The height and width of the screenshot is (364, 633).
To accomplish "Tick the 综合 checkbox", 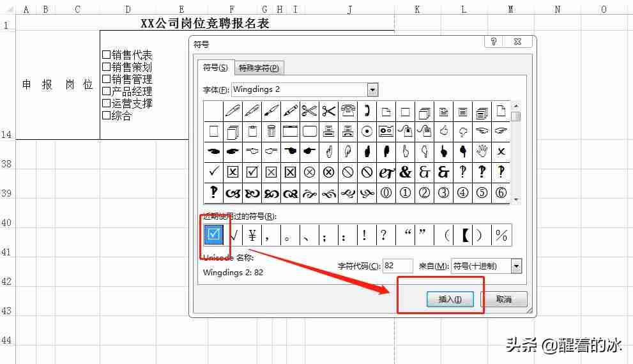I will pyautogui.click(x=107, y=116).
